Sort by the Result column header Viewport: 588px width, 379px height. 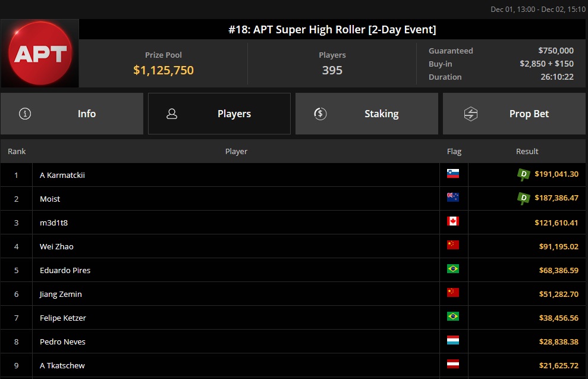(527, 152)
